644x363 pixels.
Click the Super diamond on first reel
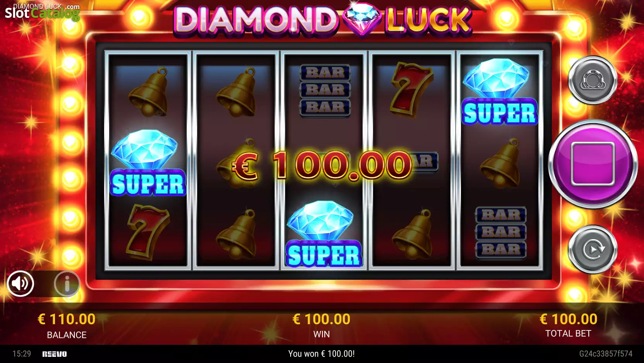147,163
